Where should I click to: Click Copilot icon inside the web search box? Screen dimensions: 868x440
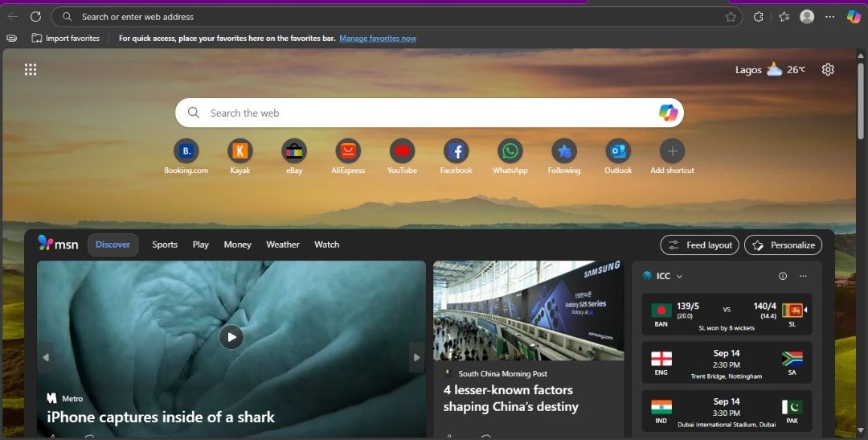click(x=668, y=113)
